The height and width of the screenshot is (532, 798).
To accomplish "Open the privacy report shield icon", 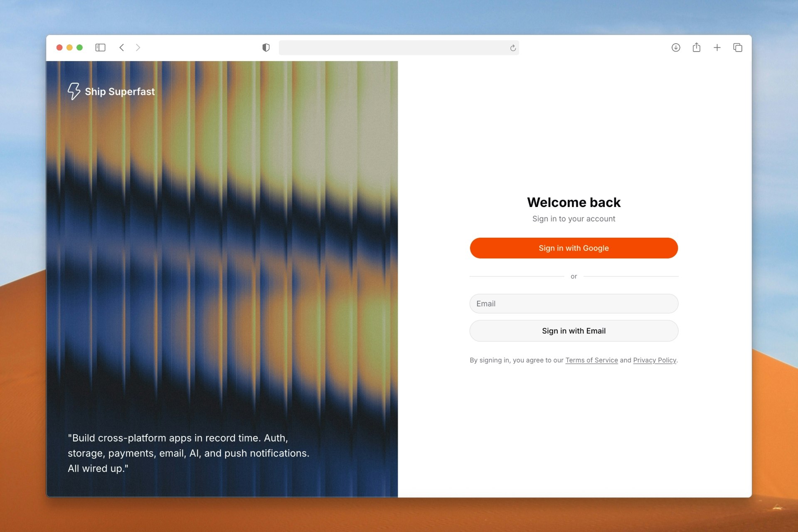I will (266, 48).
